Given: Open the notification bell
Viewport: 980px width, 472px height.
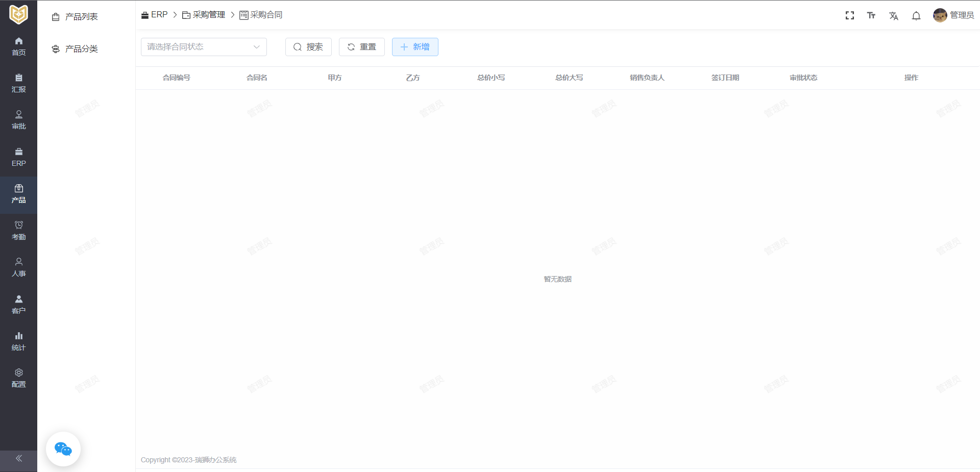Looking at the screenshot, I should pyautogui.click(x=916, y=16).
